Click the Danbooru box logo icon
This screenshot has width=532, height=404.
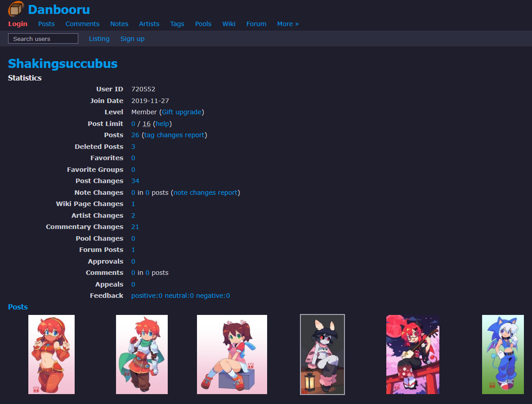16,9
